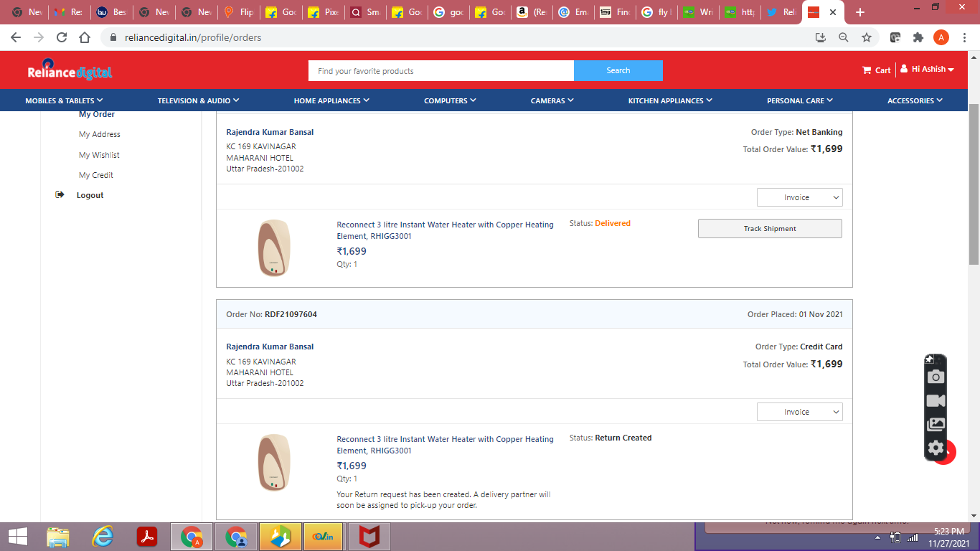
Task: Click the address bar lock icon
Action: point(113,37)
